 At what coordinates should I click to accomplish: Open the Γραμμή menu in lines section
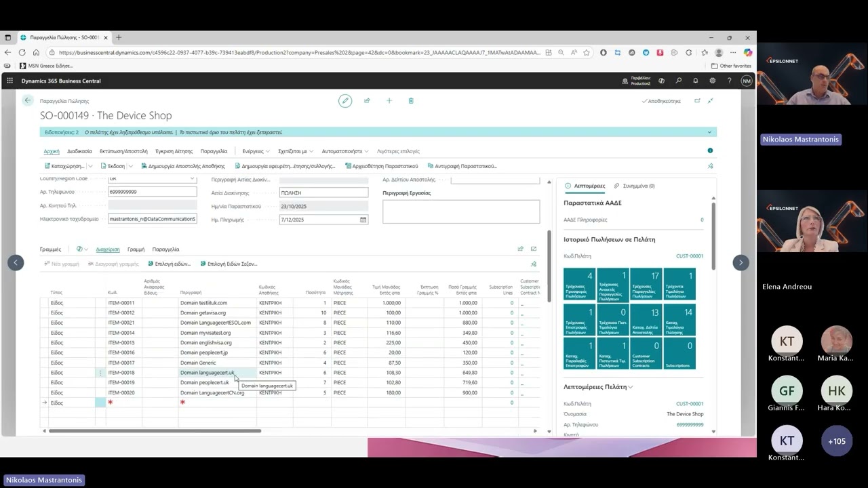[136, 249]
